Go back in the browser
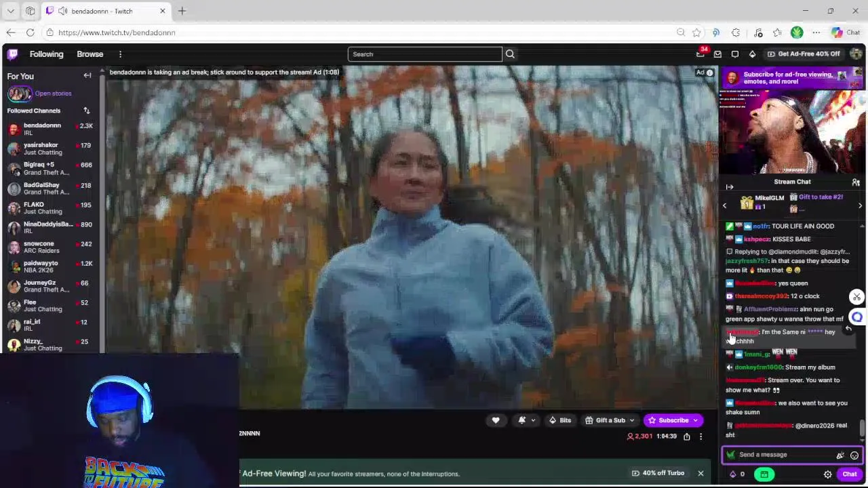 [x=11, y=33]
